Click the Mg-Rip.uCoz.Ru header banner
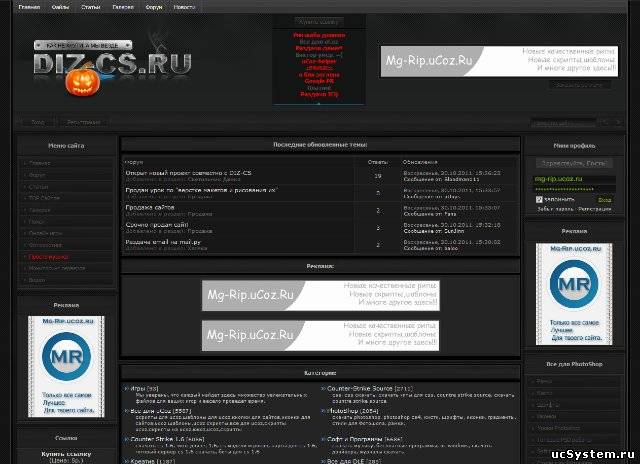This screenshot has height=464, width=640. (x=482, y=61)
